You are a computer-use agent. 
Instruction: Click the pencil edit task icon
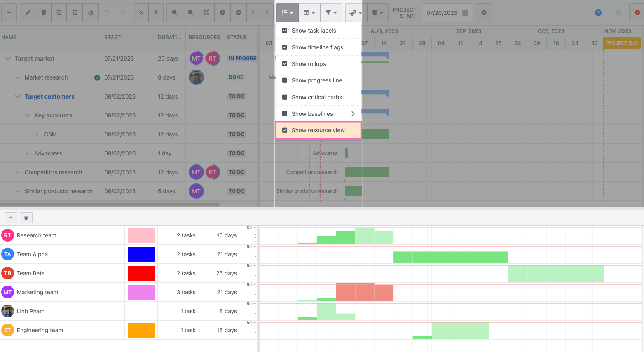click(x=28, y=13)
